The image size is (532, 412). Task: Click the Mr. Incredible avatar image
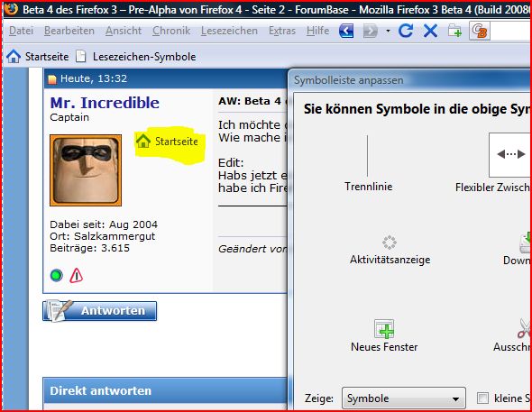86,170
